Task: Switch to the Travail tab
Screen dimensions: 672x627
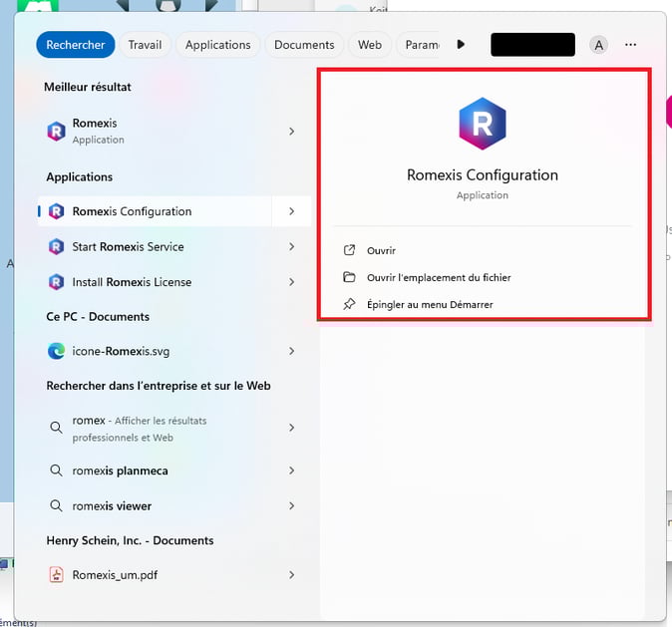Action: tap(145, 45)
